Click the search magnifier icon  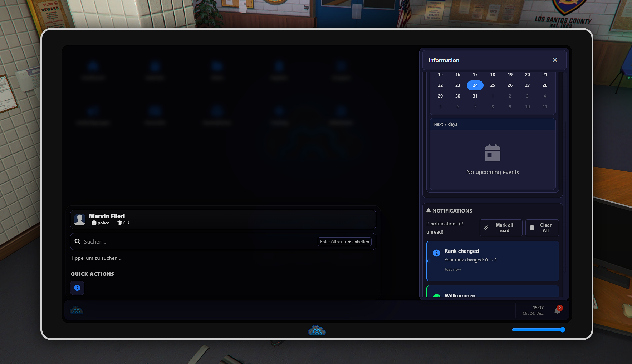pos(78,242)
